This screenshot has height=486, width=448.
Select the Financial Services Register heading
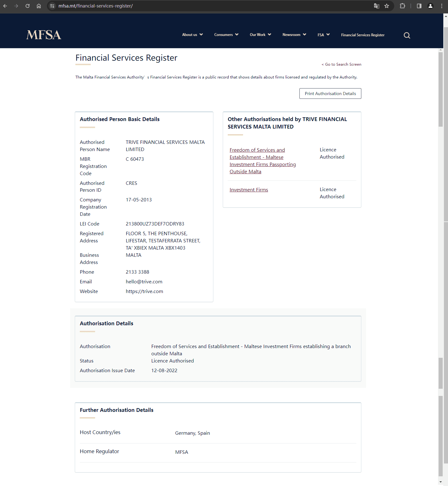(x=126, y=58)
